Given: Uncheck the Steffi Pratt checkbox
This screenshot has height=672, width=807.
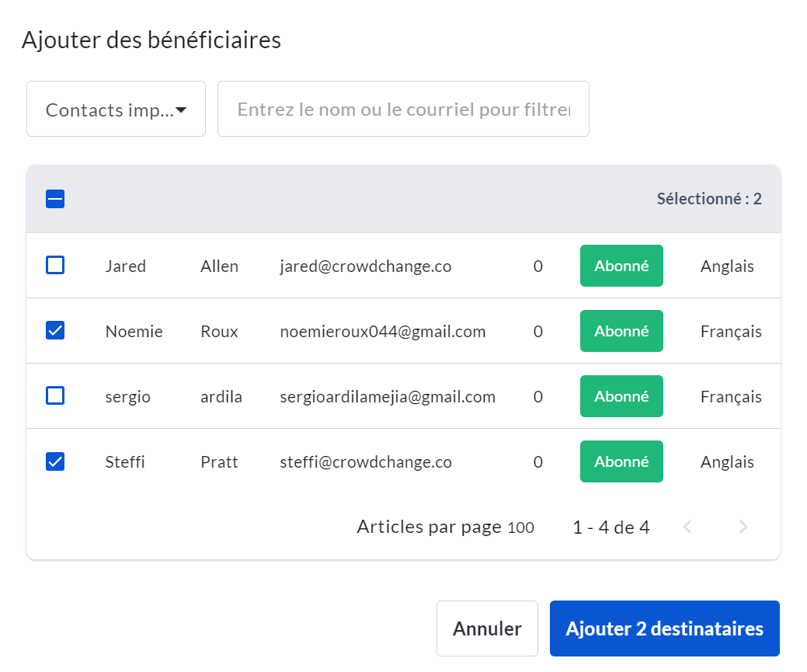Looking at the screenshot, I should coord(55,461).
